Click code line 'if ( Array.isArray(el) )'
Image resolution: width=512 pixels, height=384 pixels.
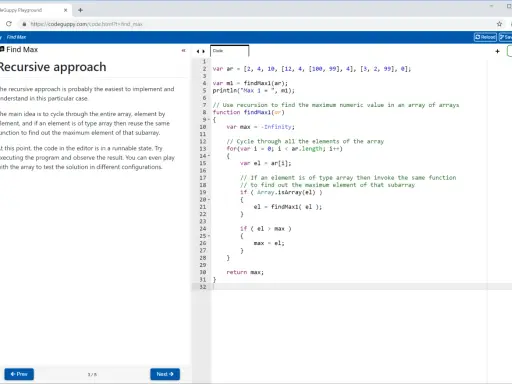(x=281, y=192)
